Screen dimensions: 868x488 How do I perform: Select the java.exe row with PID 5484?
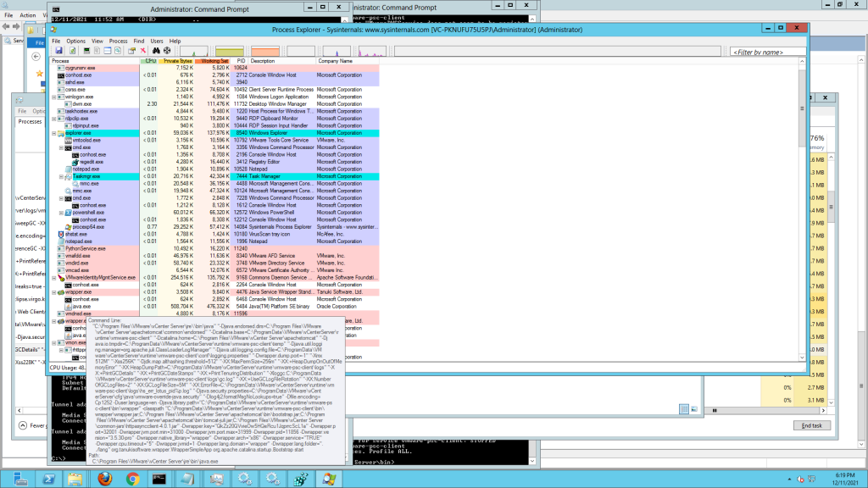[214, 307]
